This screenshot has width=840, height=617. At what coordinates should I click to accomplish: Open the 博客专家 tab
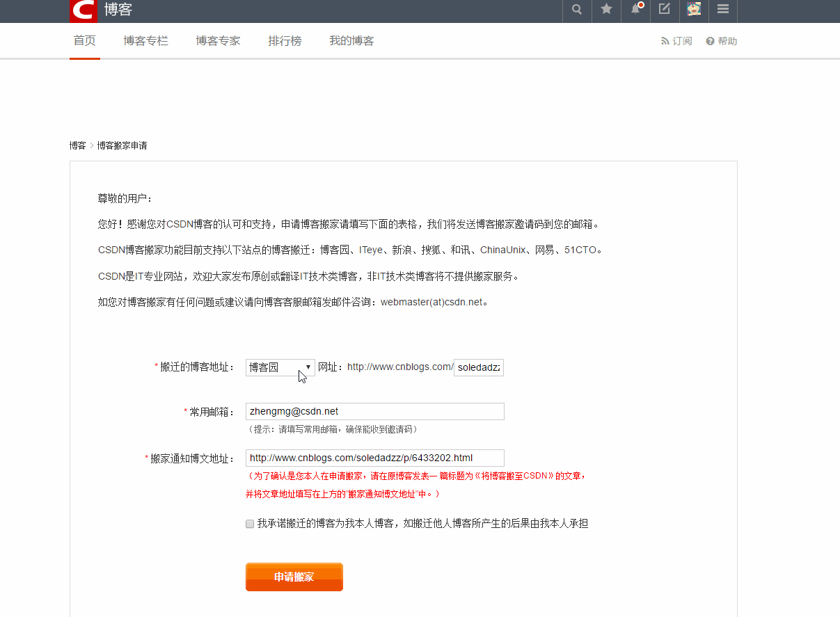click(219, 41)
